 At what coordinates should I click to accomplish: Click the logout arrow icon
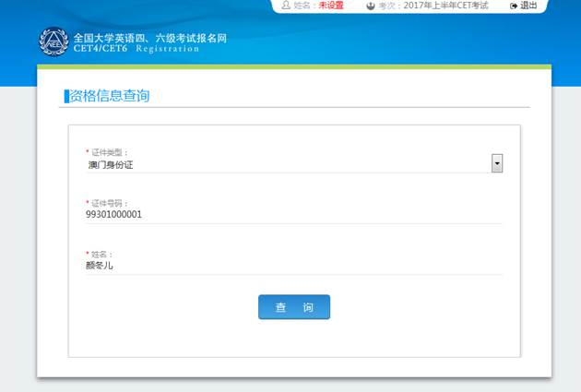514,6
